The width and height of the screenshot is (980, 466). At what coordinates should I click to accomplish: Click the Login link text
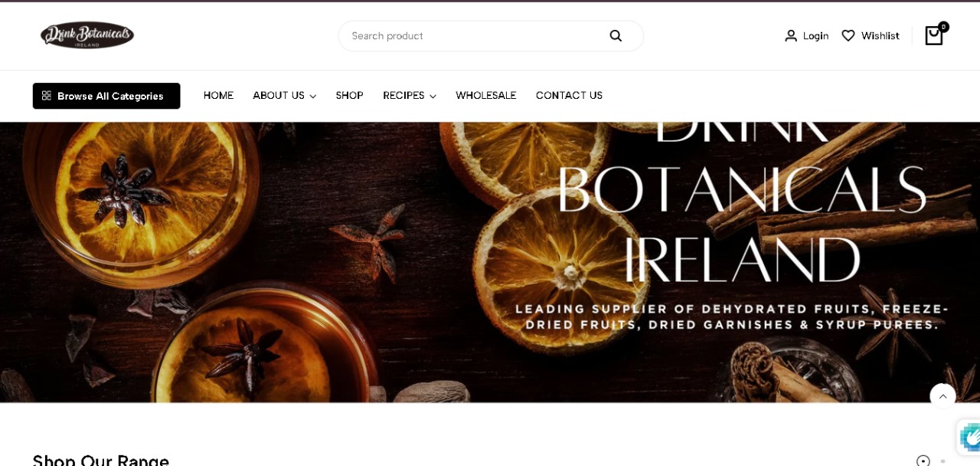(815, 36)
